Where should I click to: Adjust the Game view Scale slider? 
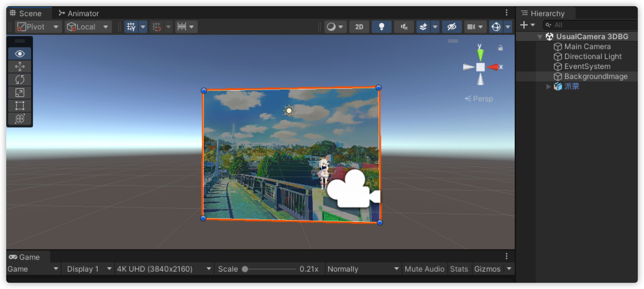click(269, 269)
